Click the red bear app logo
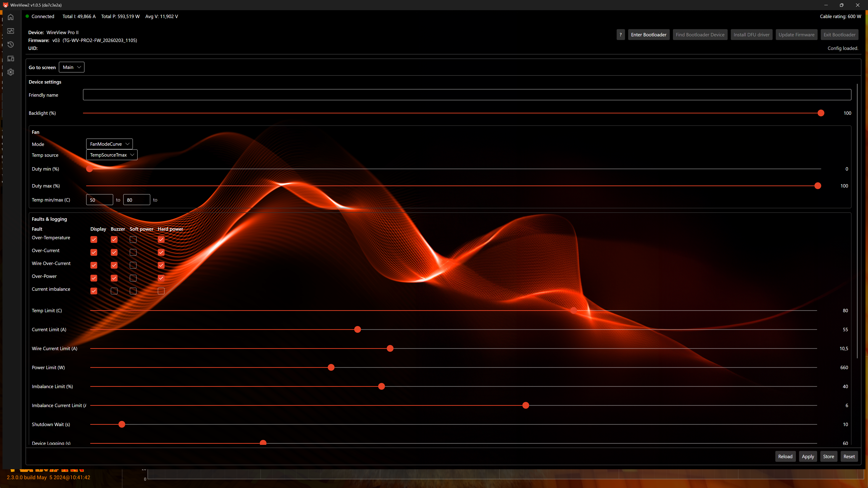This screenshot has width=868, height=488. (5, 5)
